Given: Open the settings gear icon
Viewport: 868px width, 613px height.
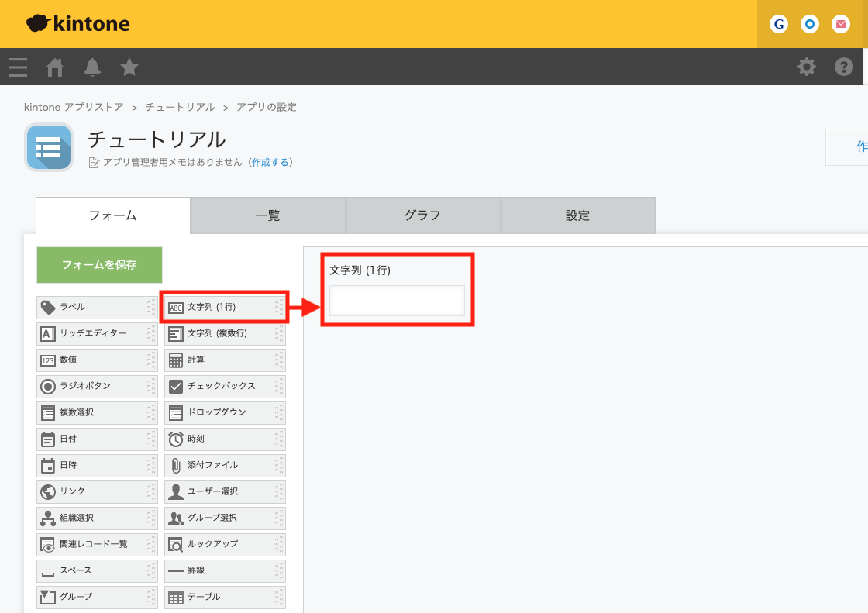Looking at the screenshot, I should [x=807, y=67].
